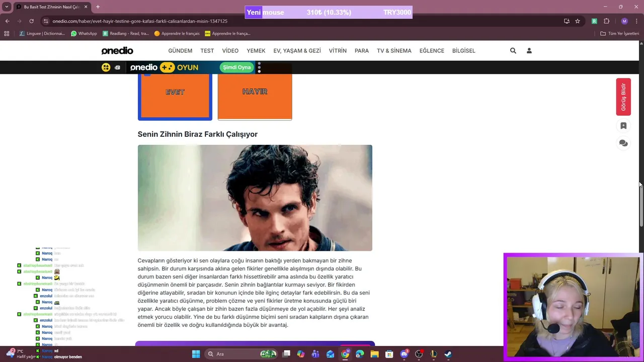Open the Chrome profile avatar M

624,21
